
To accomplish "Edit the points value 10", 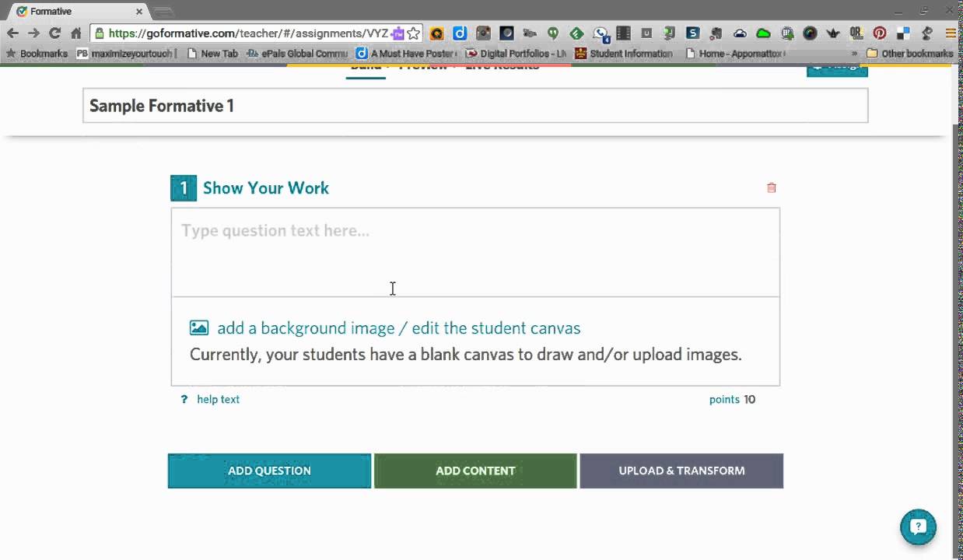I will click(749, 399).
